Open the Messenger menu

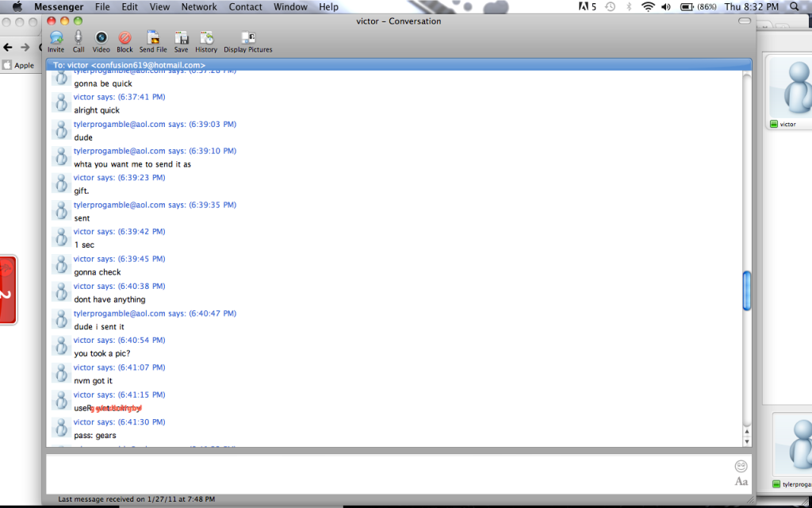[x=59, y=6]
